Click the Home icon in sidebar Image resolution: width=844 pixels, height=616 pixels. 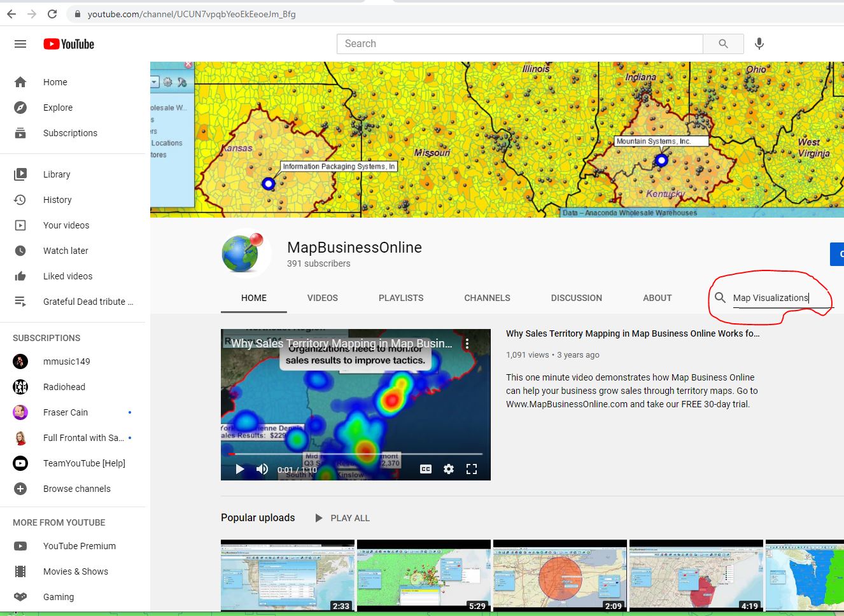20,82
